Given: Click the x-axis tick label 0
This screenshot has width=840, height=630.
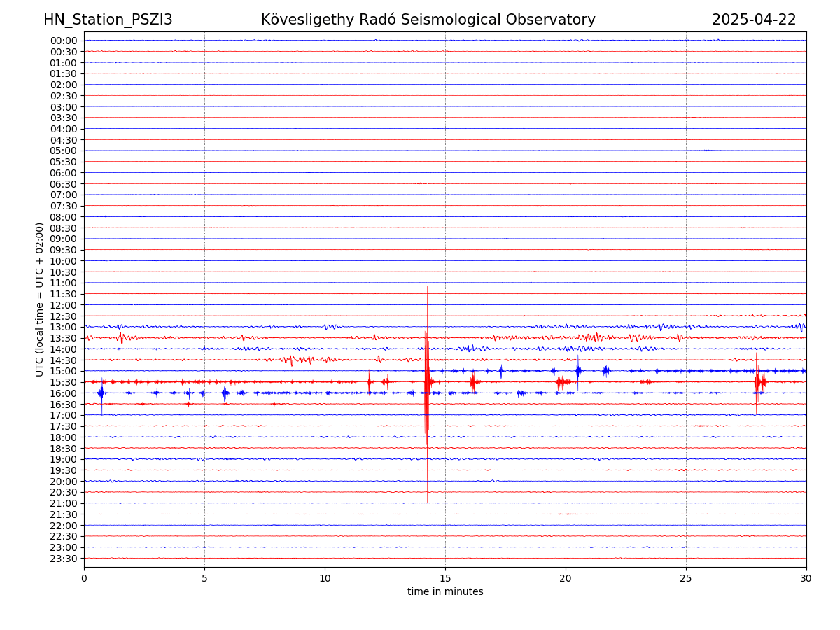Looking at the screenshot, I should 84,579.
